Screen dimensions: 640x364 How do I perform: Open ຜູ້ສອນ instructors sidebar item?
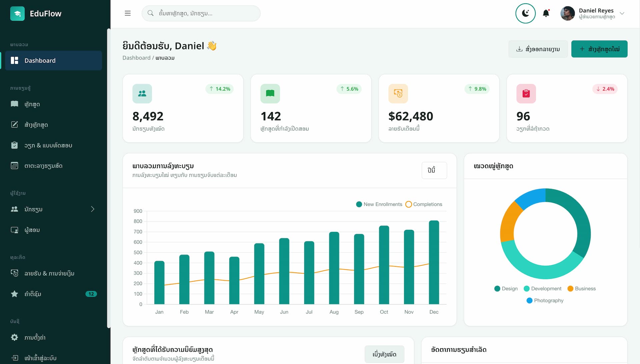pos(53,230)
